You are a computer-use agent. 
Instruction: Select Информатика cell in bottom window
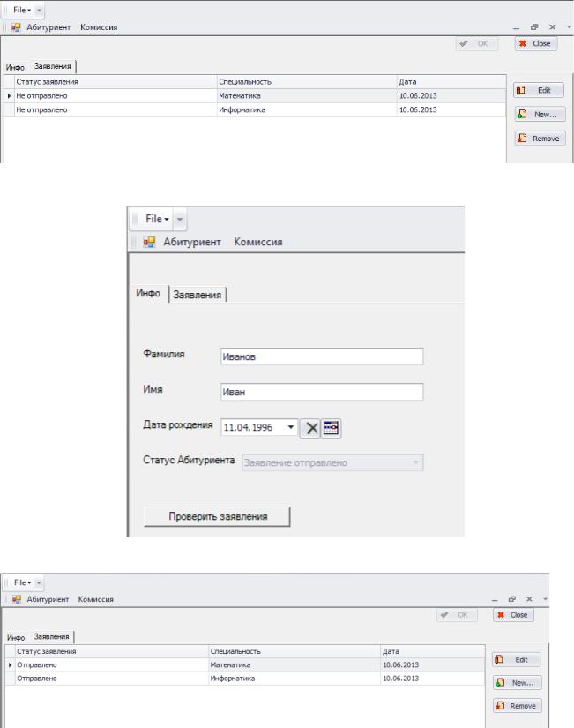(294, 679)
